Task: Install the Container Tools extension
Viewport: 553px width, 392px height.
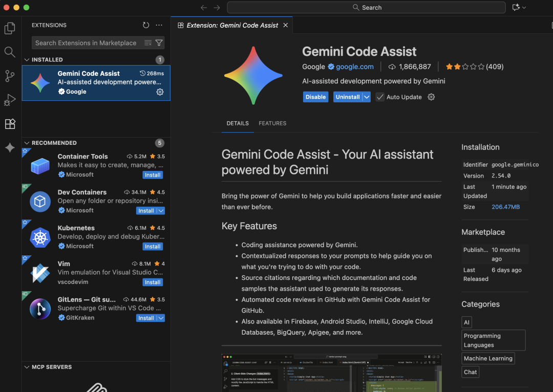Action: click(153, 175)
